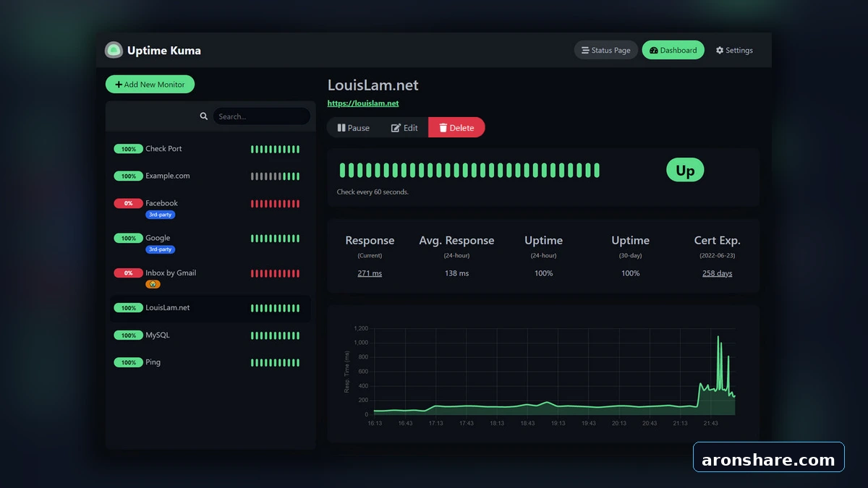Image resolution: width=868 pixels, height=488 pixels.
Task: Click the large main heartbeat bar
Action: (x=469, y=170)
